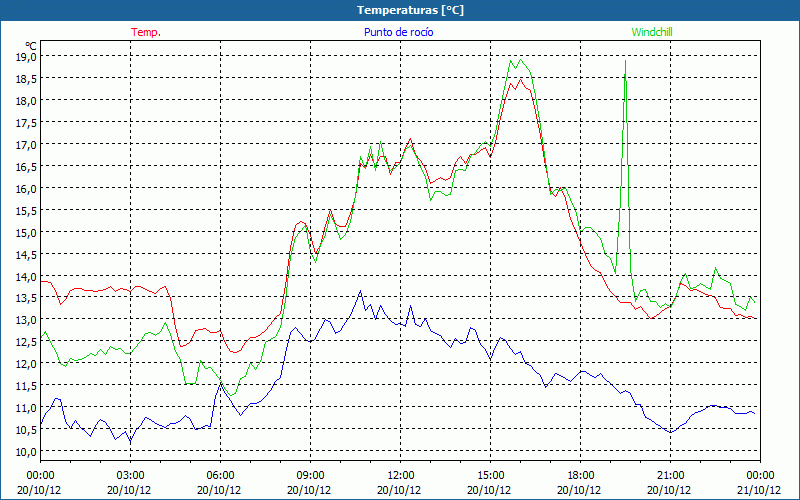
Task: Click the 19,0 value on the y-axis
Action: click(x=26, y=57)
